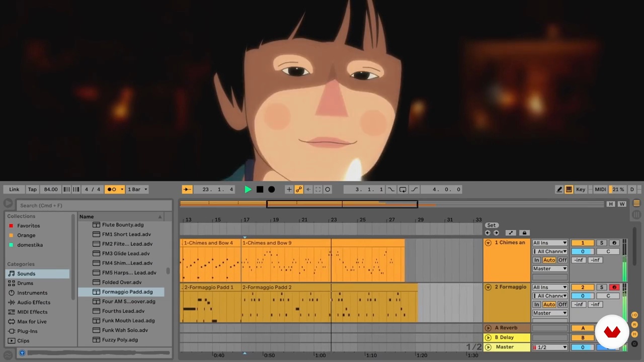Switch to Session View icon
The height and width of the screenshot is (362, 644).
click(x=636, y=215)
